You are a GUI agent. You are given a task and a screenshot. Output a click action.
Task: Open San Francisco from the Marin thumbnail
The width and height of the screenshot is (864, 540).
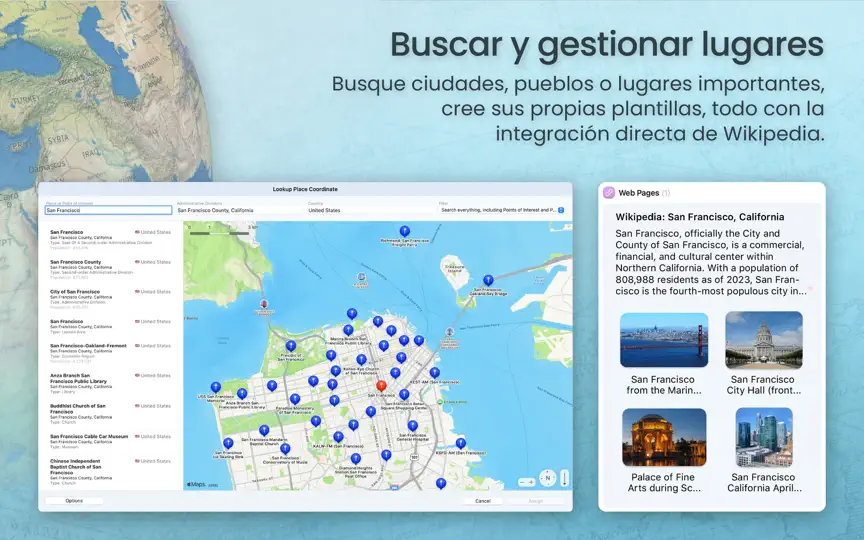(x=664, y=340)
